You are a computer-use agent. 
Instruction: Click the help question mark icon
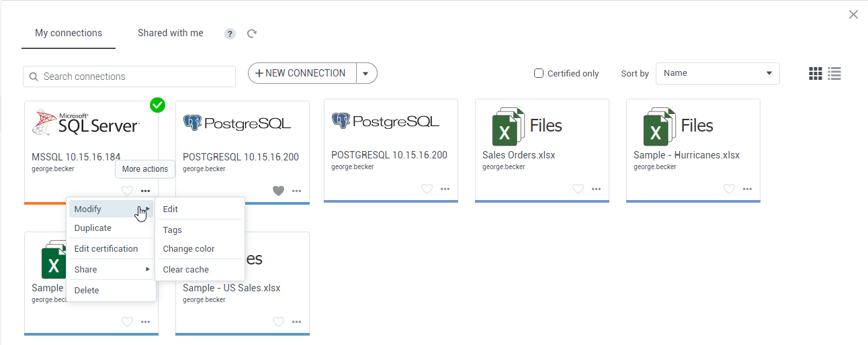tap(230, 34)
